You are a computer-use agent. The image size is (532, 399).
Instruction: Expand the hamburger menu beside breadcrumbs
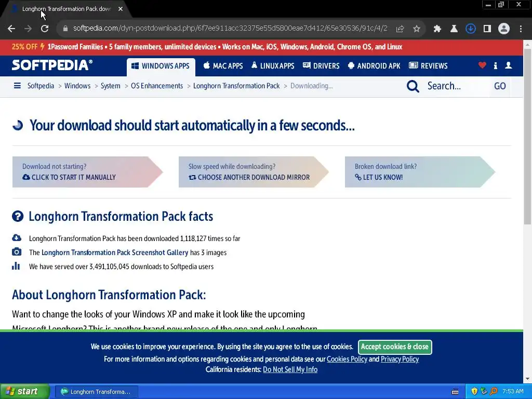click(x=17, y=86)
